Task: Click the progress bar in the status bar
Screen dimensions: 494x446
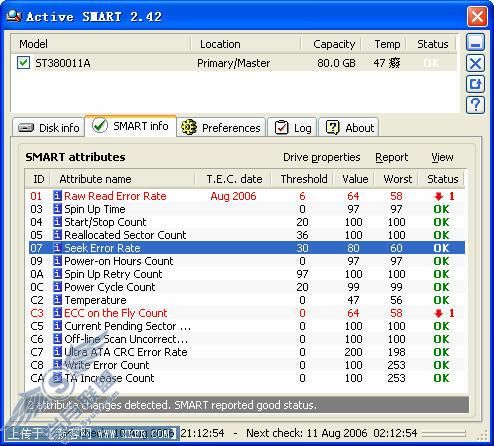Action: (443, 433)
